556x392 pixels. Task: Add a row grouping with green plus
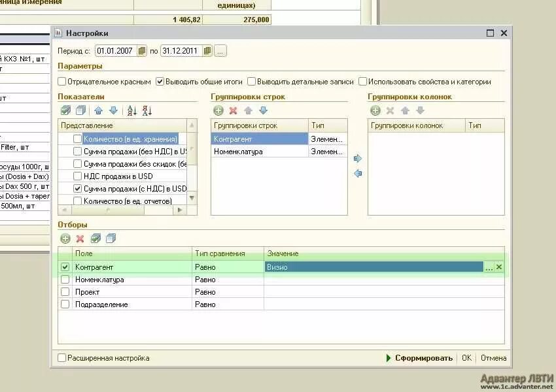point(218,110)
